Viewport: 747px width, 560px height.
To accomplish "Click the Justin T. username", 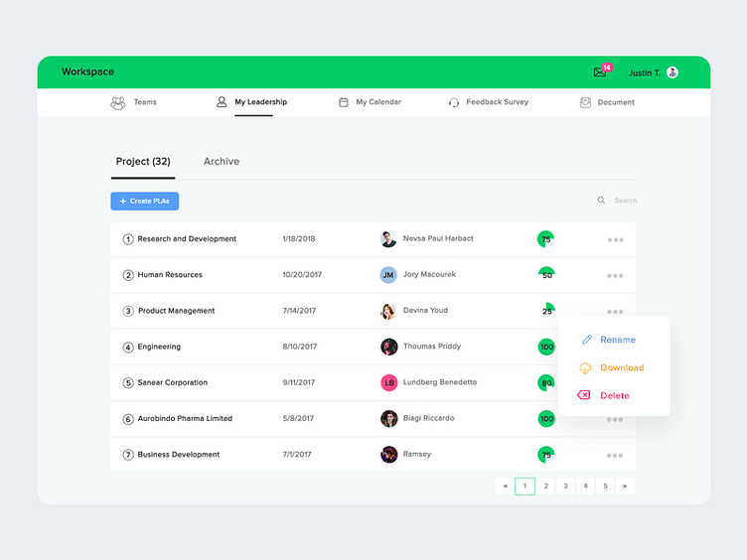I will coord(644,72).
